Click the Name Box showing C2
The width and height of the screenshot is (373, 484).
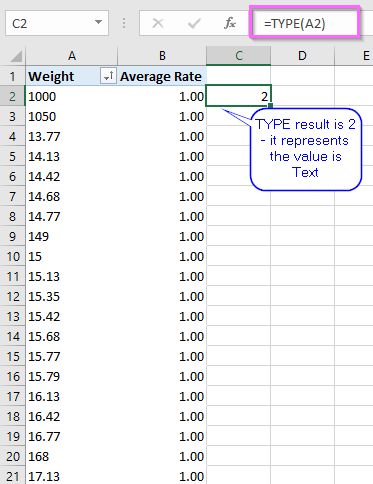57,23
